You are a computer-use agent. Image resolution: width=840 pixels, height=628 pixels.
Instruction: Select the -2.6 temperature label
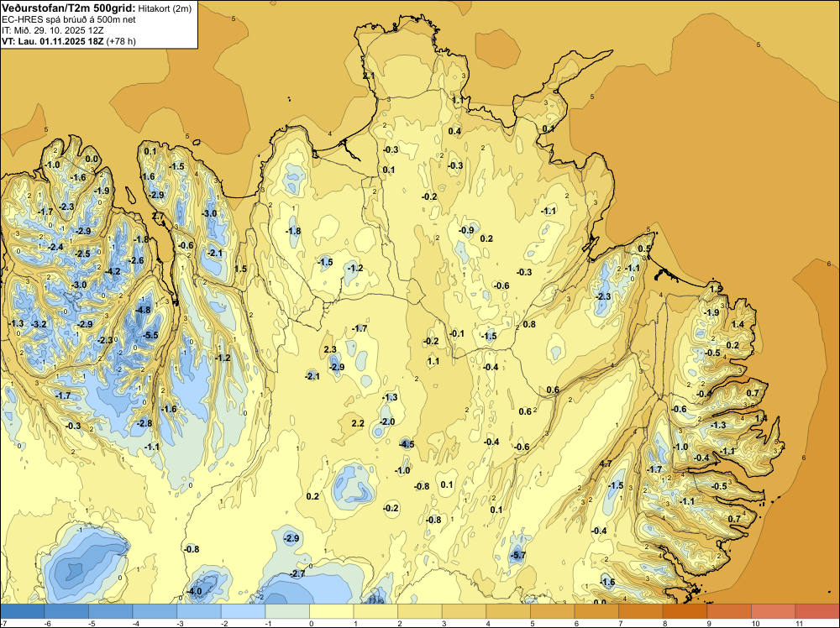136,261
